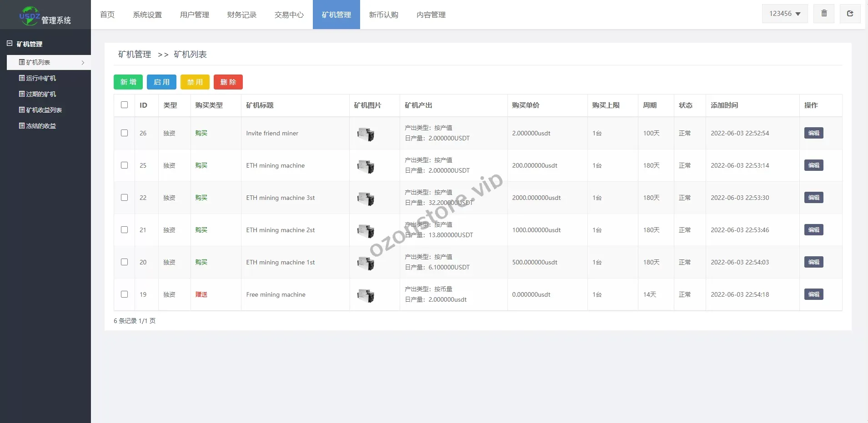868x423 pixels.
Task: Open the USDZ management system logo
Action: coord(45,15)
